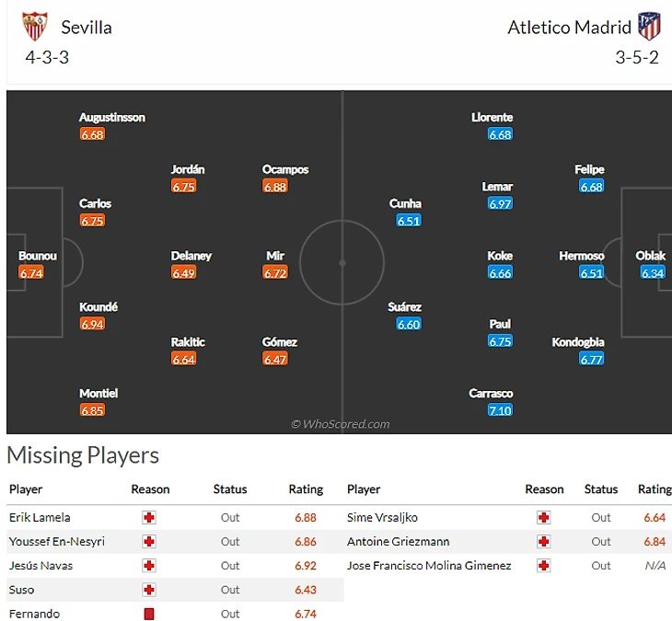This screenshot has height=621, width=672.
Task: Click the Sevilla team name heading
Action: [87, 27]
